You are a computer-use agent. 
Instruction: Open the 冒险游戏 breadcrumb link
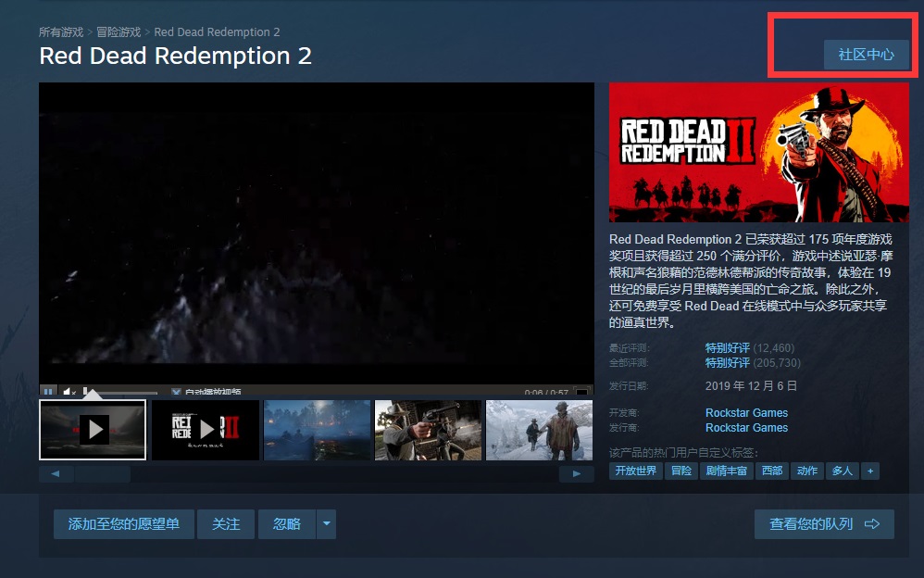119,32
